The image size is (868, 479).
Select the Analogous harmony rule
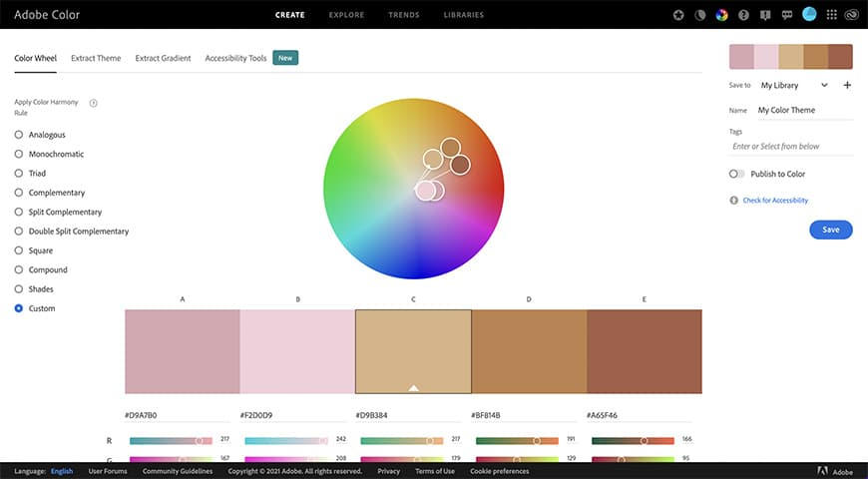click(40, 135)
